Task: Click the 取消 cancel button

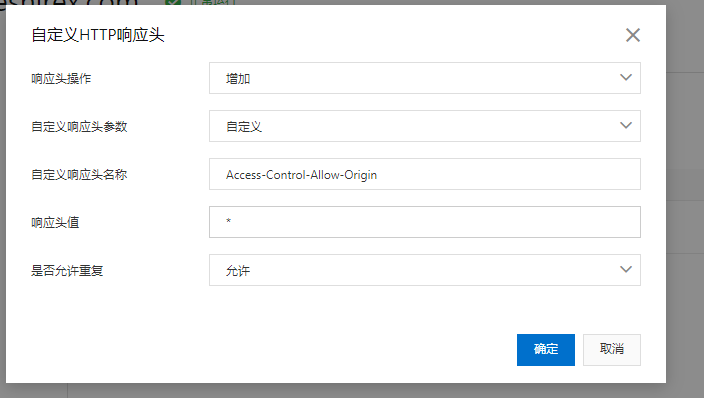Action: click(612, 350)
